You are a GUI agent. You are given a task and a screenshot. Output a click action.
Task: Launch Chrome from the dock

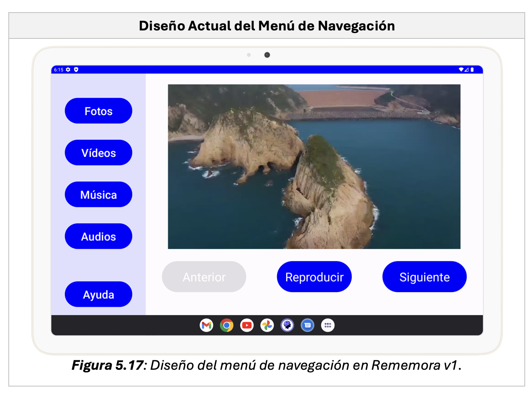(x=226, y=325)
